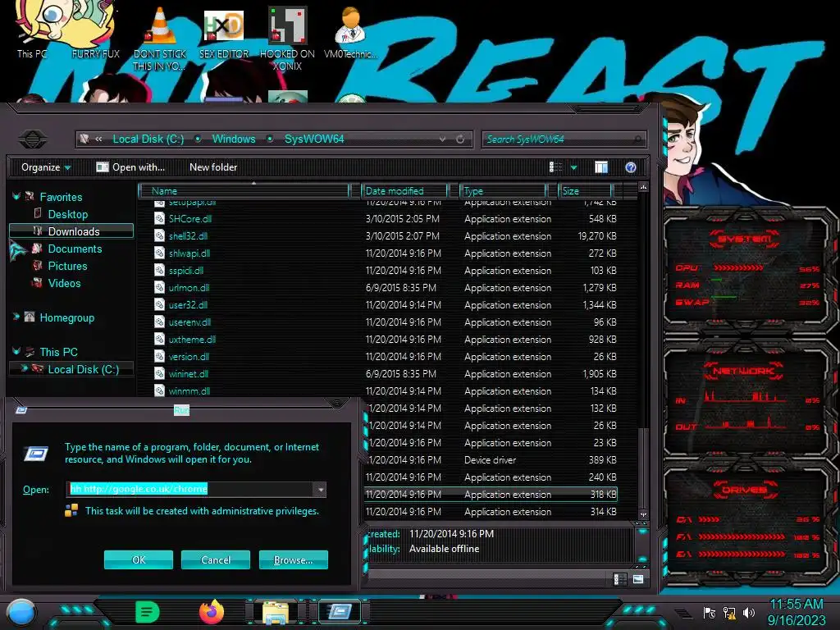Open Explorer help question mark

[631, 167]
